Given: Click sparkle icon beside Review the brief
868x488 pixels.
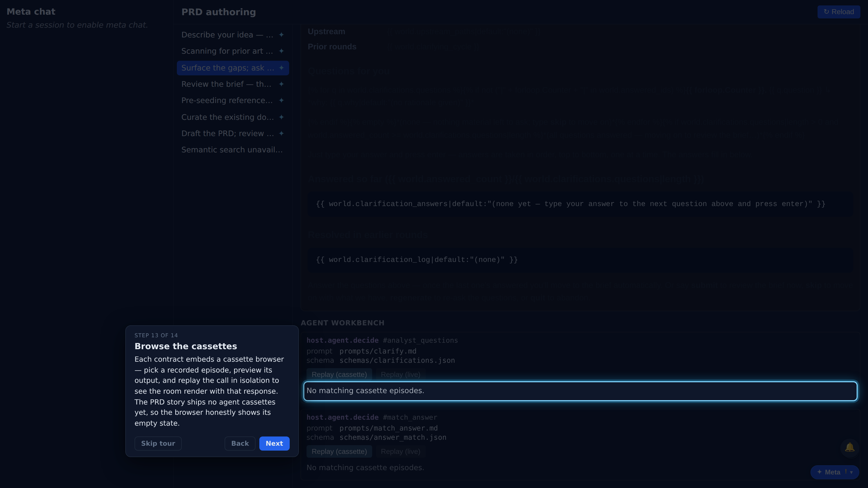Looking at the screenshot, I should pos(281,84).
